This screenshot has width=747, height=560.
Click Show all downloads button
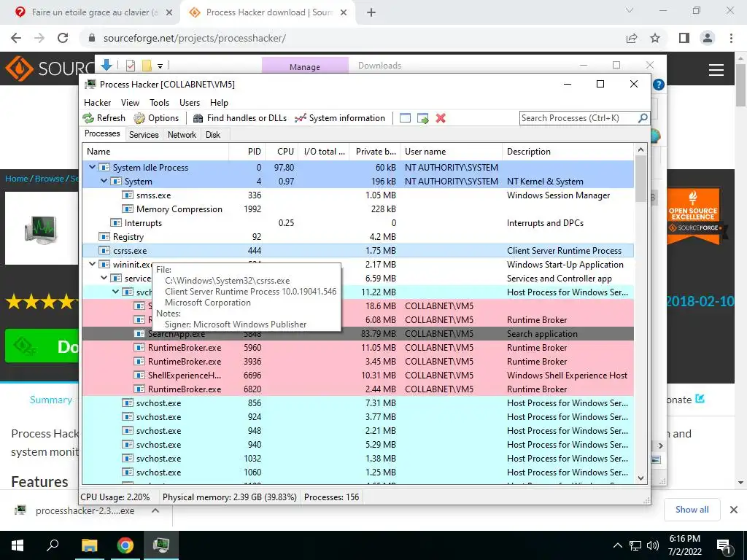point(692,510)
